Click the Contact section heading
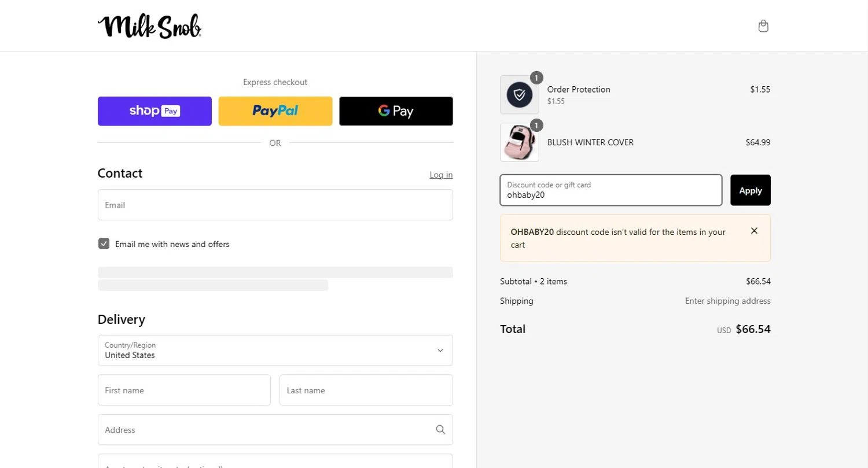The height and width of the screenshot is (468, 868). (120, 174)
